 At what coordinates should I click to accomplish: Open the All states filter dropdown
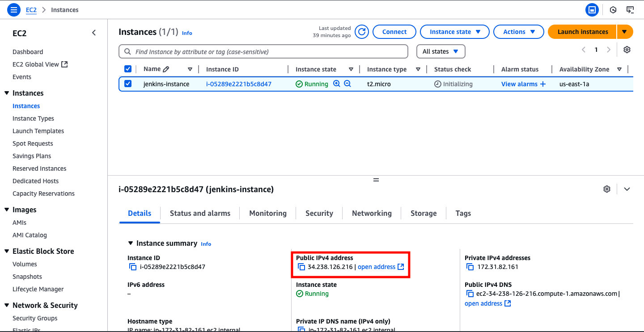[441, 51]
